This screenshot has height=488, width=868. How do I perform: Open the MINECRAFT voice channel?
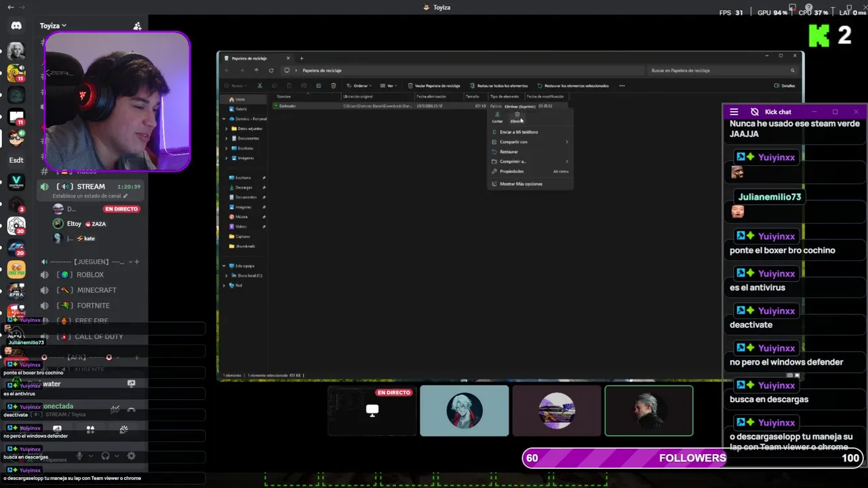coord(96,290)
